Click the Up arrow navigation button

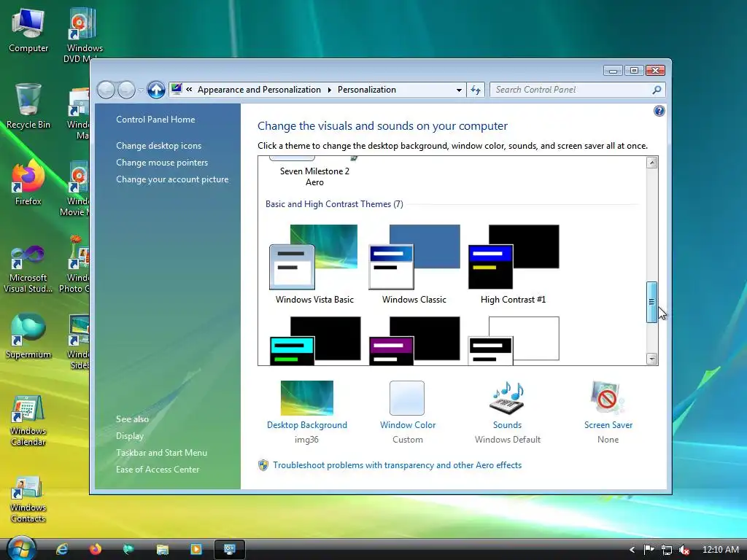point(156,90)
